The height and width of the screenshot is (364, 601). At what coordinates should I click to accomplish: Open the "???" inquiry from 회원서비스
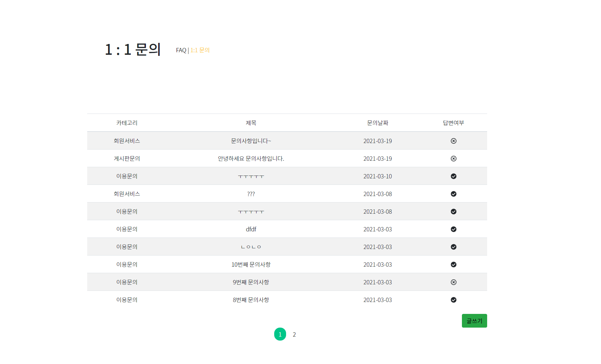tap(251, 194)
